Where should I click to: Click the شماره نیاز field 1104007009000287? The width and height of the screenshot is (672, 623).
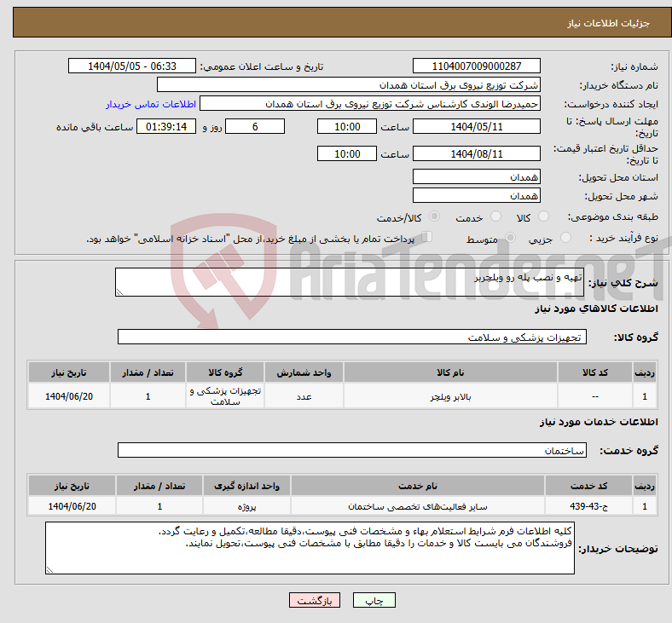(x=476, y=66)
